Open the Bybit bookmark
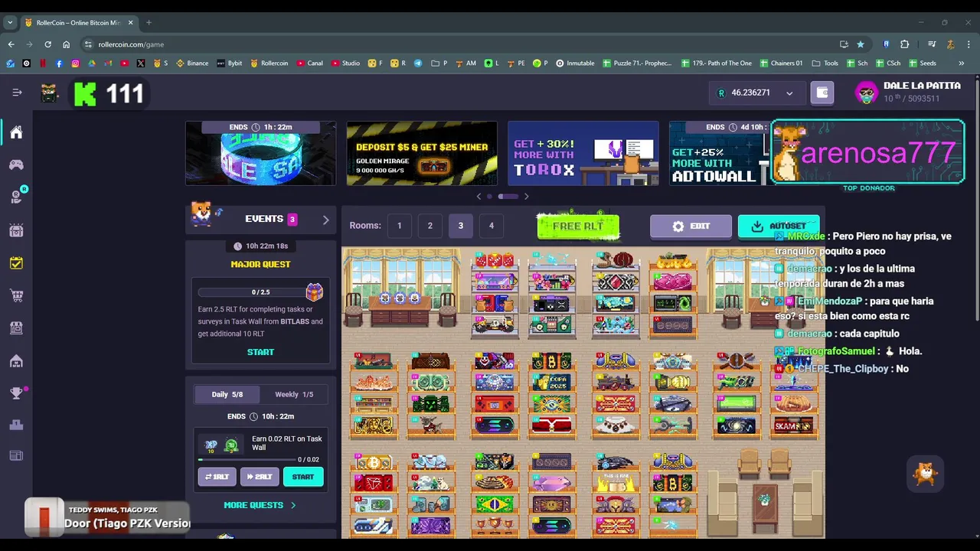The image size is (980, 551). click(230, 64)
